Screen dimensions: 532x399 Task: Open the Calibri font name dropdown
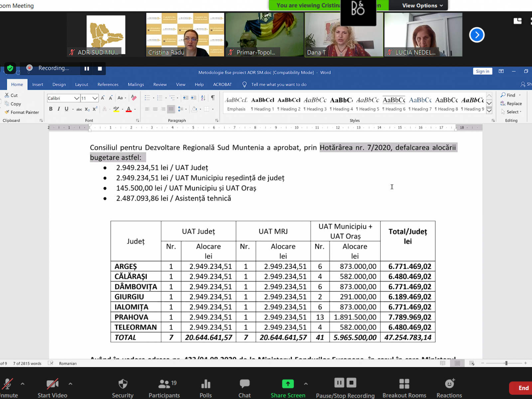(x=76, y=98)
